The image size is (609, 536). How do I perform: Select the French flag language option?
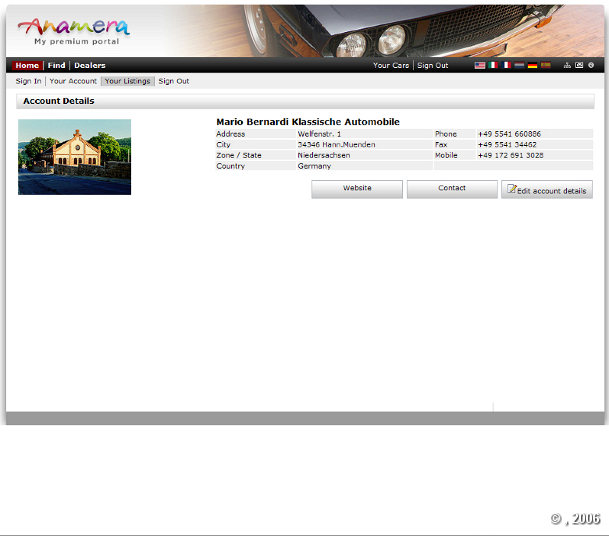[x=506, y=65]
